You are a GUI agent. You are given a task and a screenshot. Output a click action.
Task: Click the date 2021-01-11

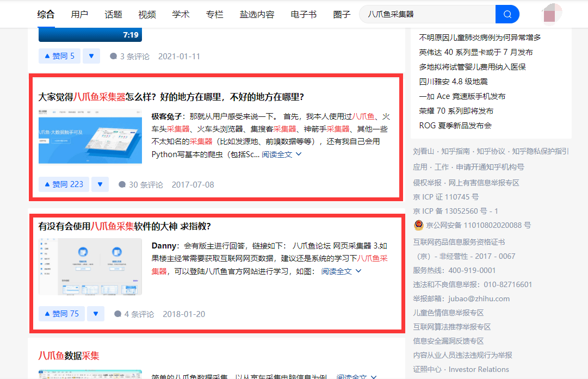(x=180, y=56)
